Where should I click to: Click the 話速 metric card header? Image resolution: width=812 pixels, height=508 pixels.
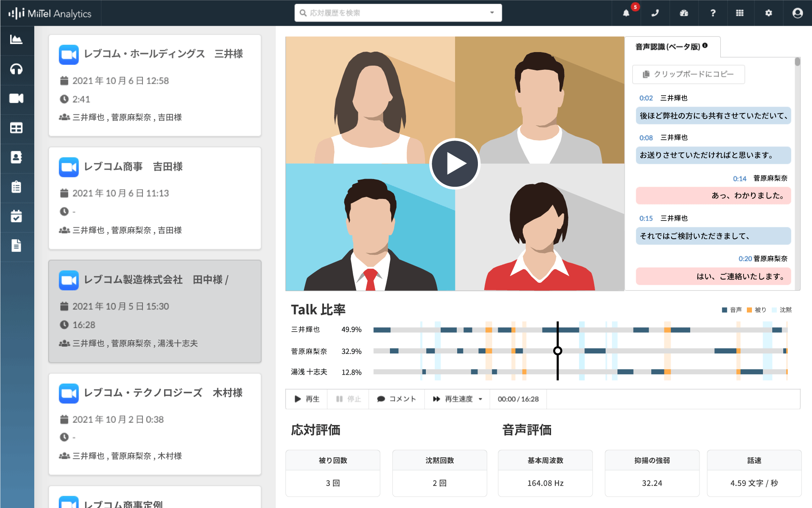click(x=754, y=460)
